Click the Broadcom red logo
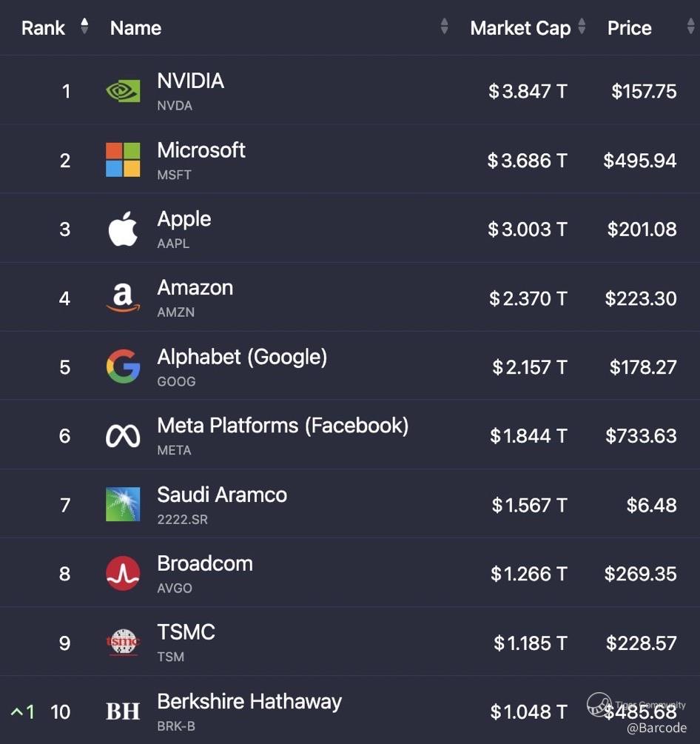 123,573
